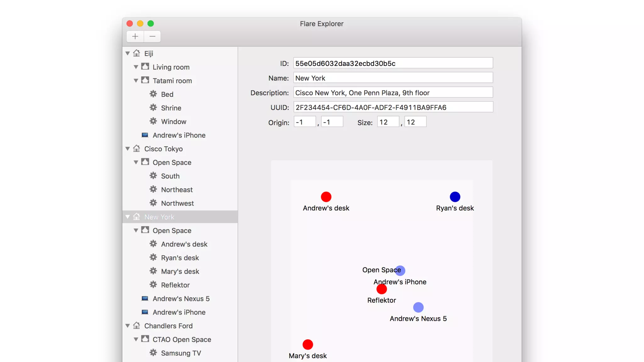This screenshot has height=362, width=644.
Task: Click the first Size value field
Action: pos(388,122)
